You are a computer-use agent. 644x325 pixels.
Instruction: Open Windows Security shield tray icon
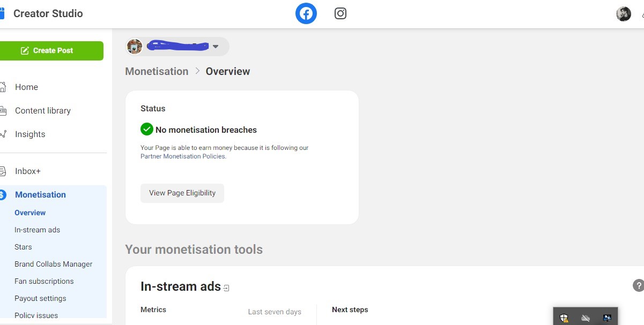click(564, 318)
